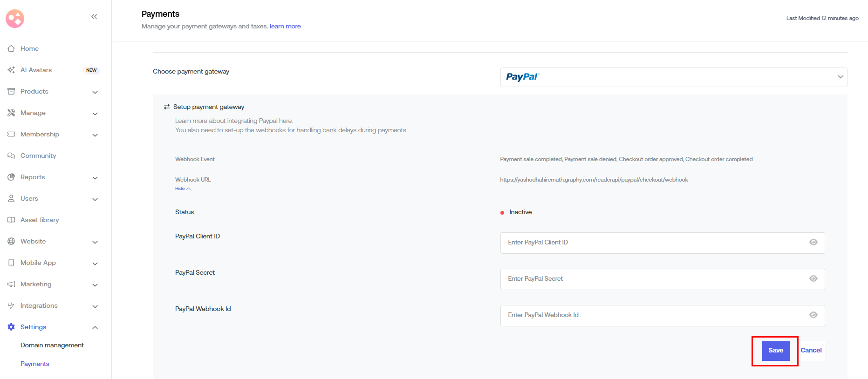Open Asset library book icon
868x379 pixels.
(x=11, y=220)
